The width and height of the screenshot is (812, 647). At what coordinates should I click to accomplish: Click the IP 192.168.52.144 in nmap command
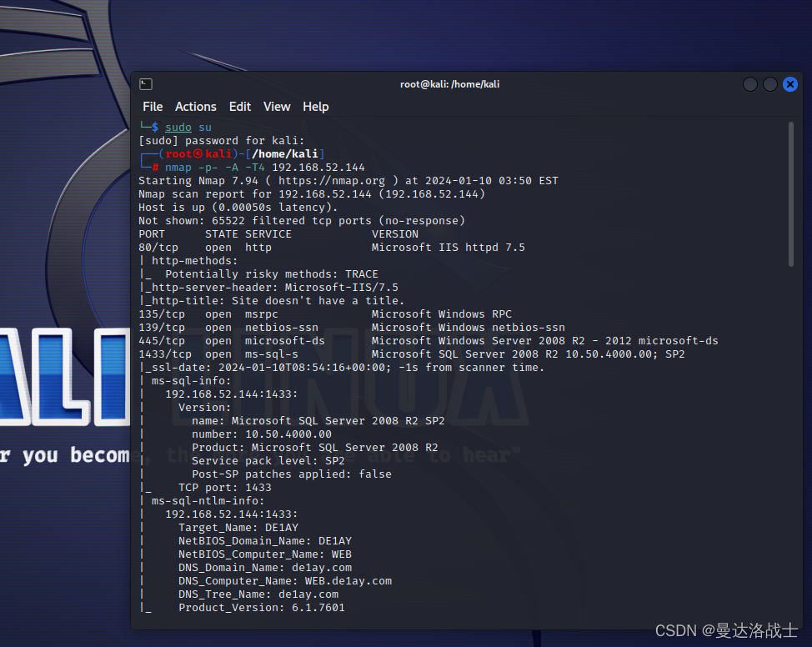click(318, 168)
